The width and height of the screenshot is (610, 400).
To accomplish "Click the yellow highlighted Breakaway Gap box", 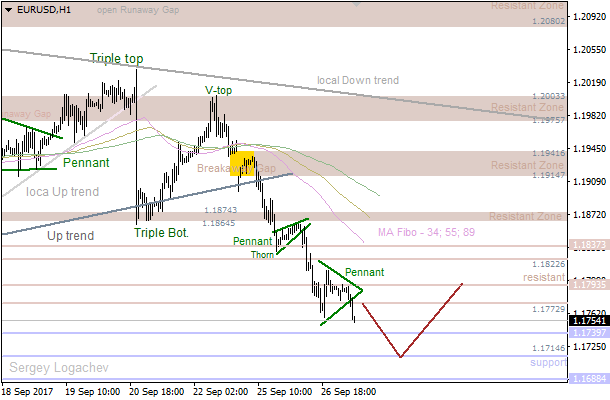I will tap(241, 162).
